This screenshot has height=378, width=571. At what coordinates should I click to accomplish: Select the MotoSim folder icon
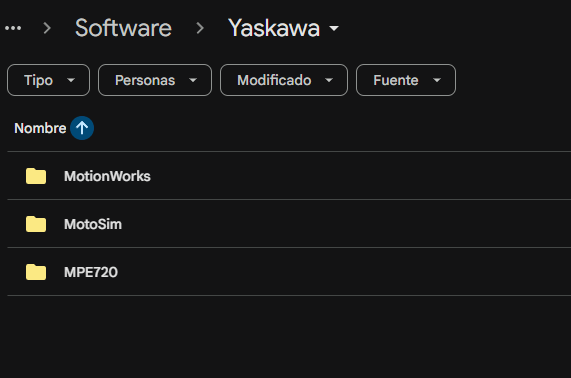pos(36,224)
